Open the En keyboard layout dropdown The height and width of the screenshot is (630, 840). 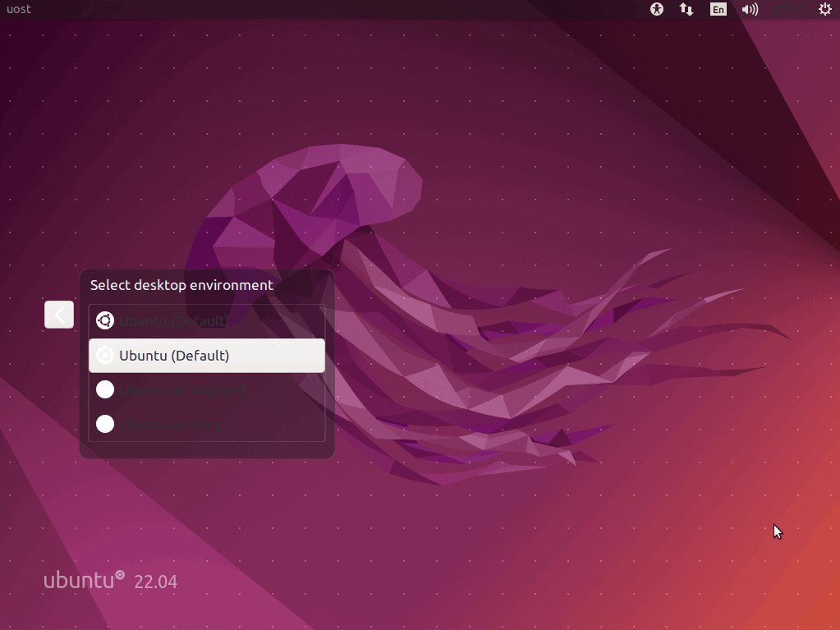point(718,9)
